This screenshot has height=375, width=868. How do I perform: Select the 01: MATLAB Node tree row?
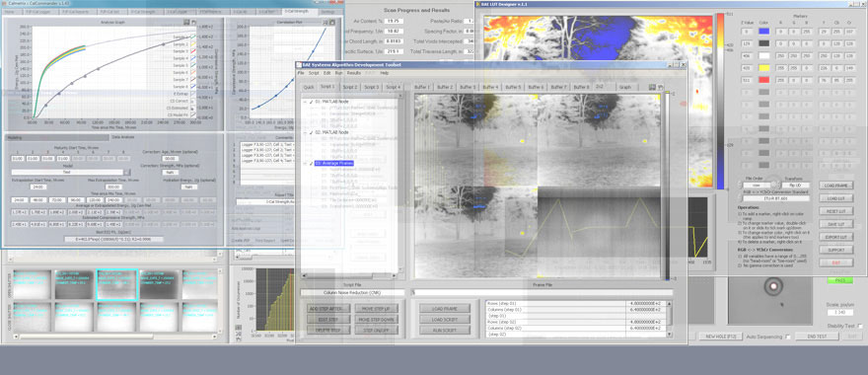pos(331,102)
